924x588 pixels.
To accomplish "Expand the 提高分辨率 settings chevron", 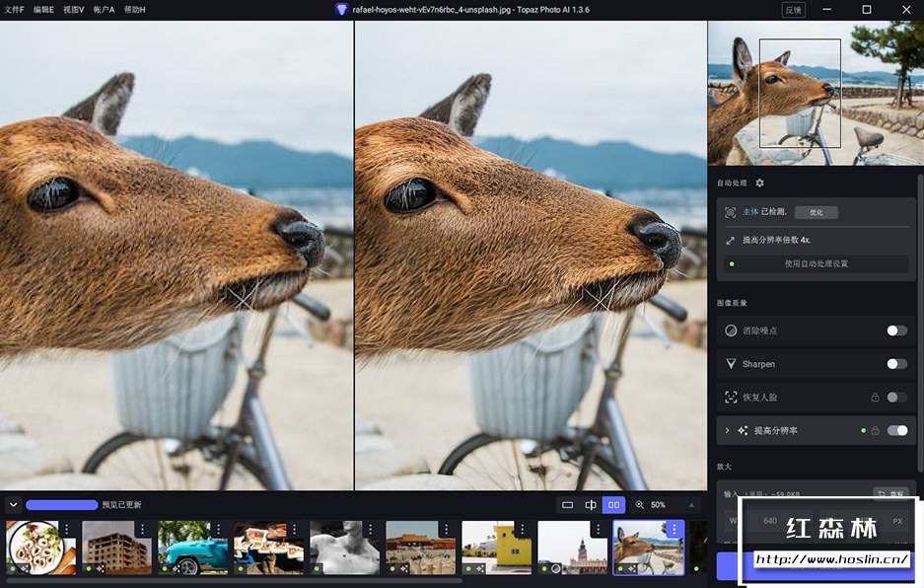I will (728, 431).
